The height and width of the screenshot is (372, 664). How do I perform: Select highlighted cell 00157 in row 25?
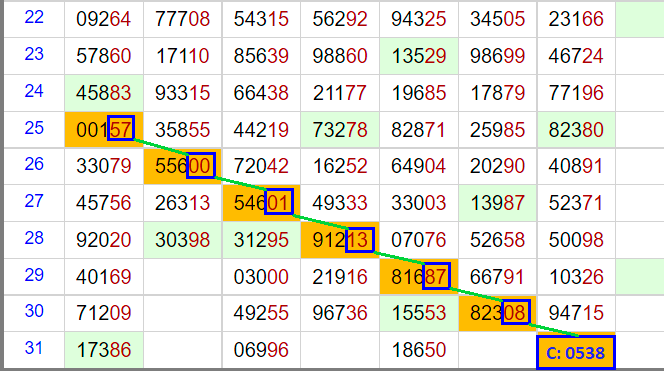tap(104, 130)
